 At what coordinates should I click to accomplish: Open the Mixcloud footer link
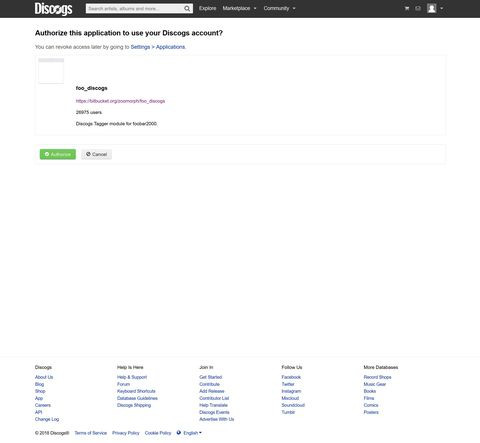pos(290,398)
